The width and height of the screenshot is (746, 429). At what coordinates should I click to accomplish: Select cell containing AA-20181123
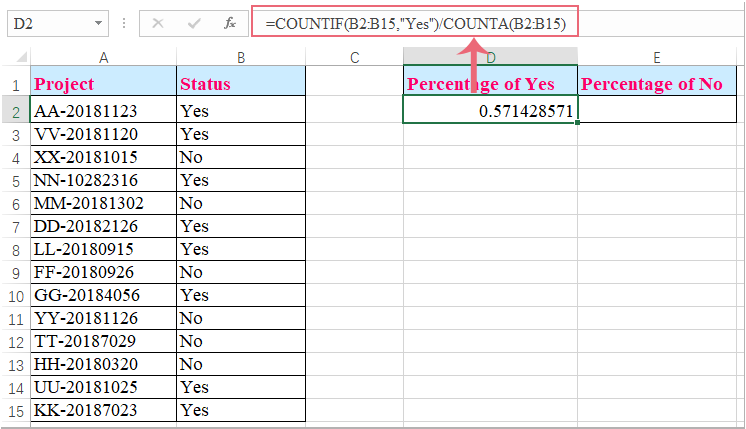coord(103,110)
